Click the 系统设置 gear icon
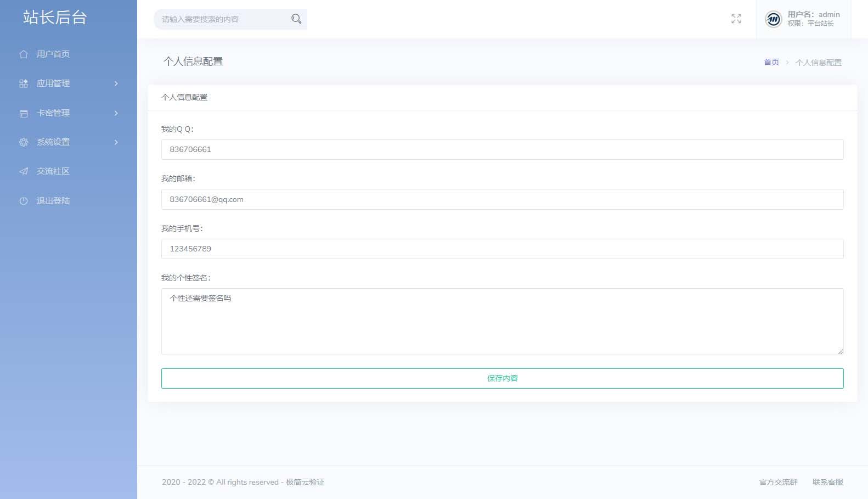This screenshot has width=868, height=499. pos(24,142)
